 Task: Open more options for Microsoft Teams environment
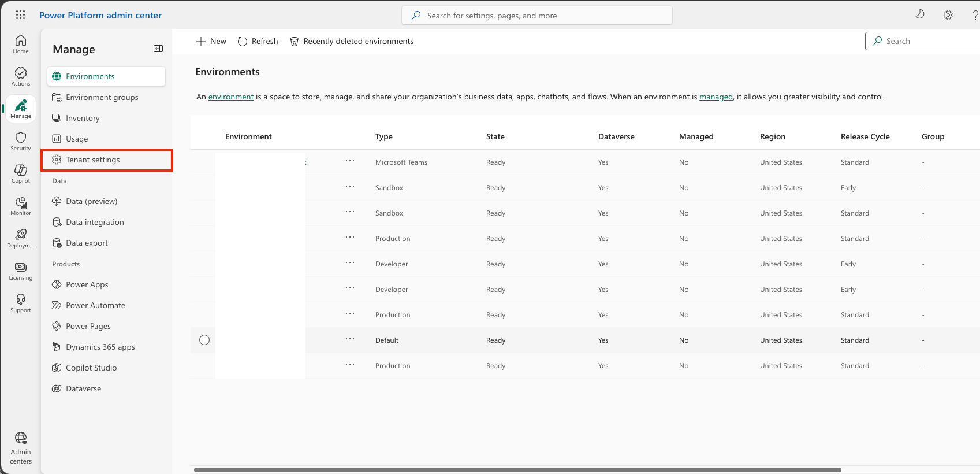coord(350,161)
